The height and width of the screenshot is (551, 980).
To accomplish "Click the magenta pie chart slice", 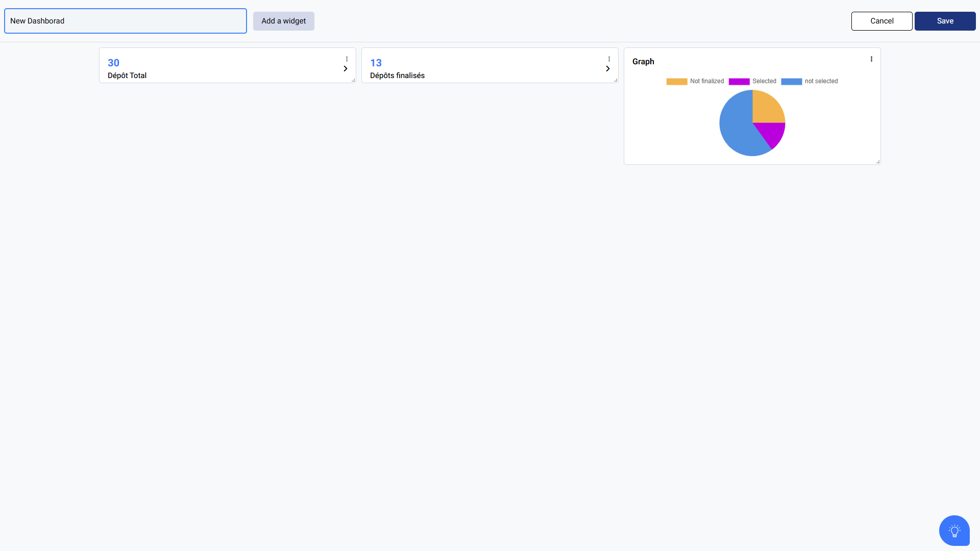I will (x=773, y=133).
